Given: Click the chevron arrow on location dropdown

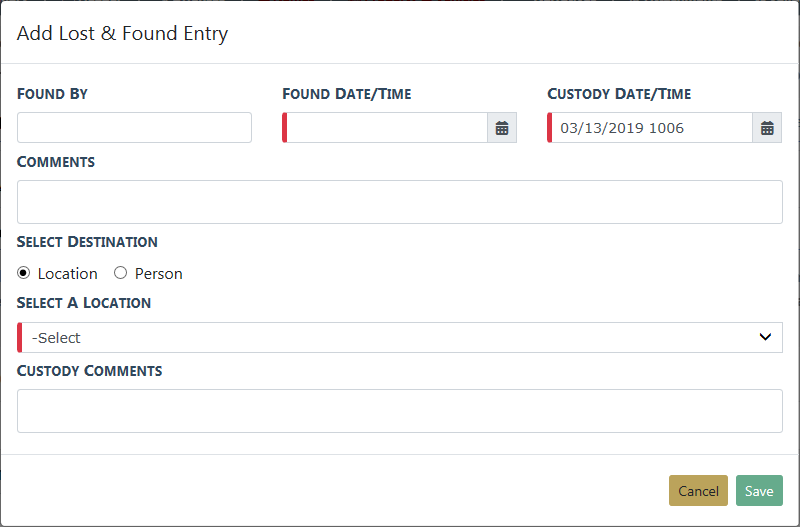Looking at the screenshot, I should click(x=766, y=338).
